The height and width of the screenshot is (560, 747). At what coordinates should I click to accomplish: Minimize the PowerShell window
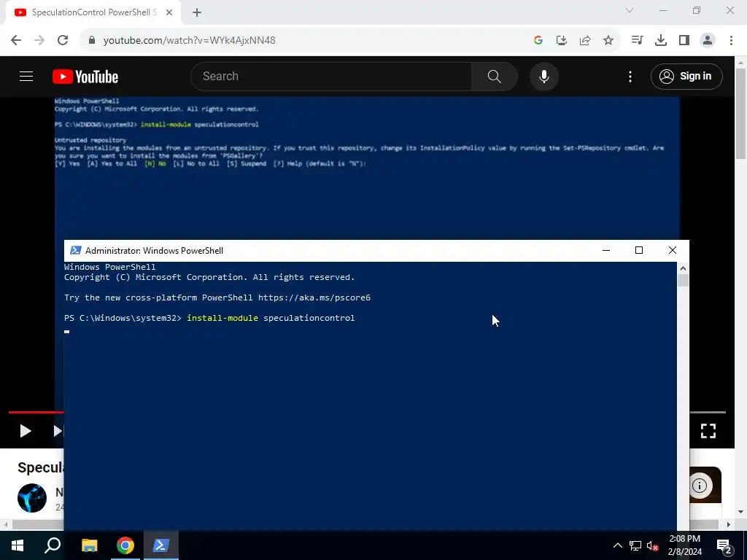[x=606, y=251]
